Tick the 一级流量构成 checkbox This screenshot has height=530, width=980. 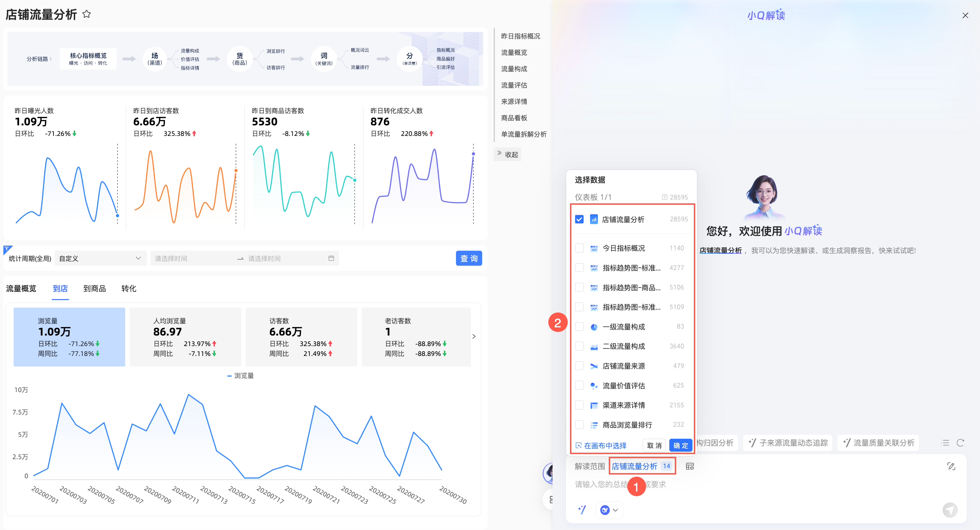coord(579,327)
